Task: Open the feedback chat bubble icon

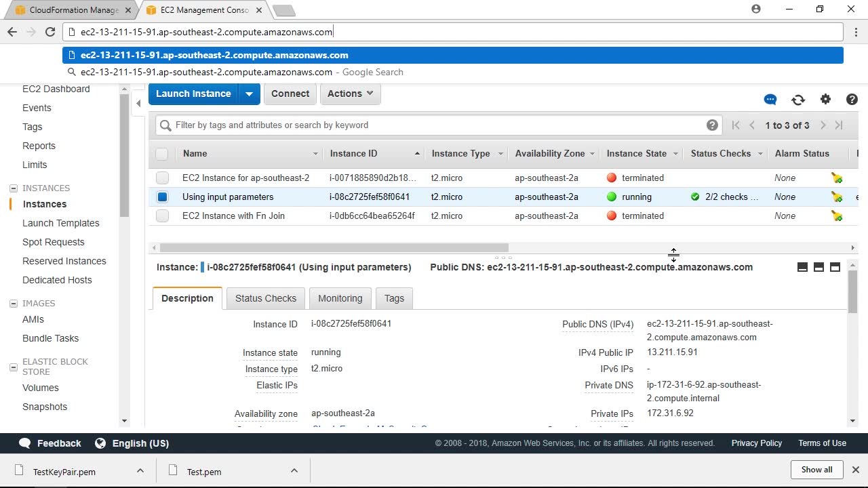Action: [770, 100]
